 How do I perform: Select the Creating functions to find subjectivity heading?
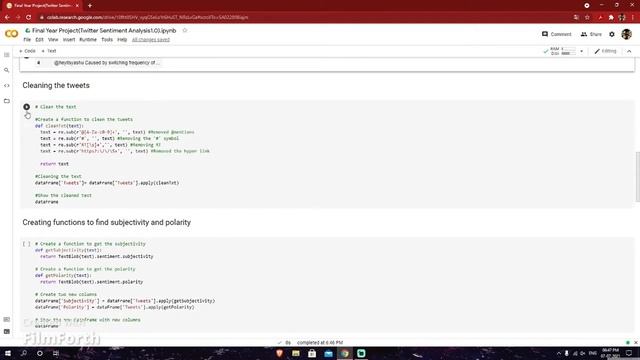coord(107,222)
